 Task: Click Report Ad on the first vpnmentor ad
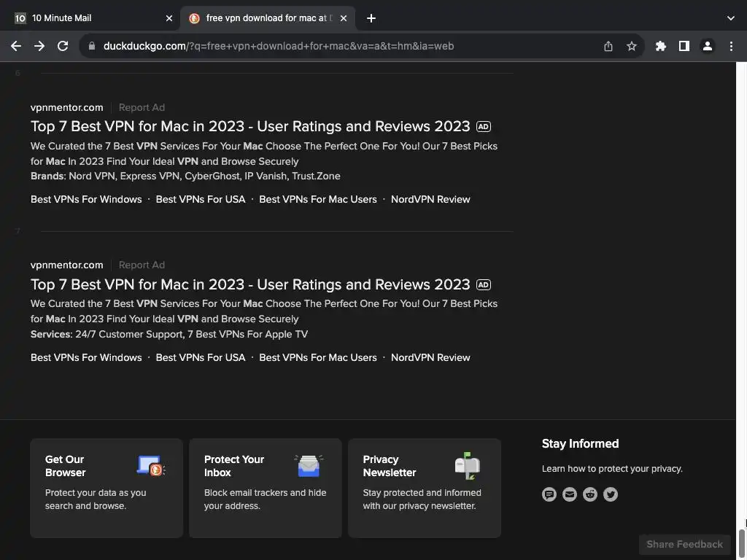point(142,108)
